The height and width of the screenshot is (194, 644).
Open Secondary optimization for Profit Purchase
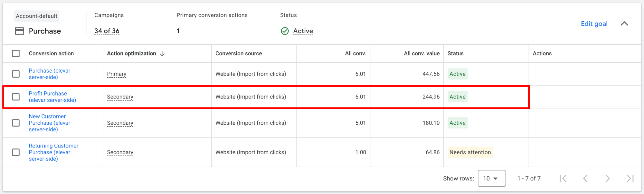(x=120, y=97)
